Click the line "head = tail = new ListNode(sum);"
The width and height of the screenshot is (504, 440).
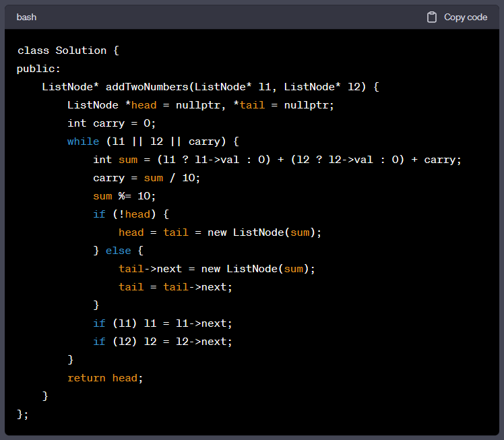point(220,232)
